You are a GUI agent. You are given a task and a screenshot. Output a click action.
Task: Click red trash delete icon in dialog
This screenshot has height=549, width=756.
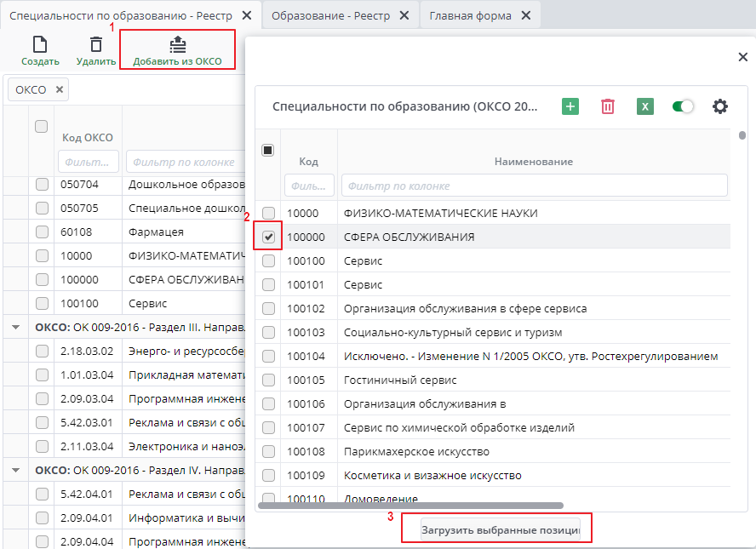(x=608, y=106)
